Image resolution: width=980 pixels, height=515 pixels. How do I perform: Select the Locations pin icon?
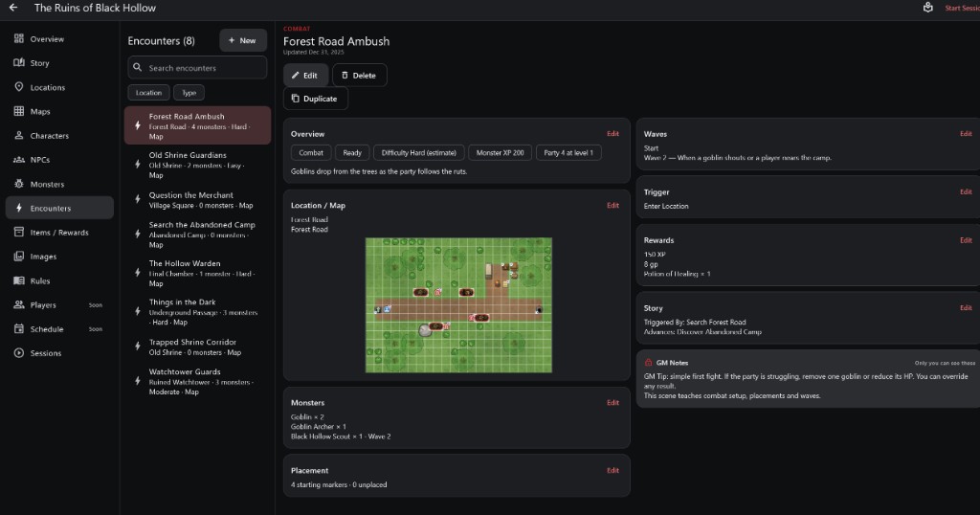[x=19, y=87]
